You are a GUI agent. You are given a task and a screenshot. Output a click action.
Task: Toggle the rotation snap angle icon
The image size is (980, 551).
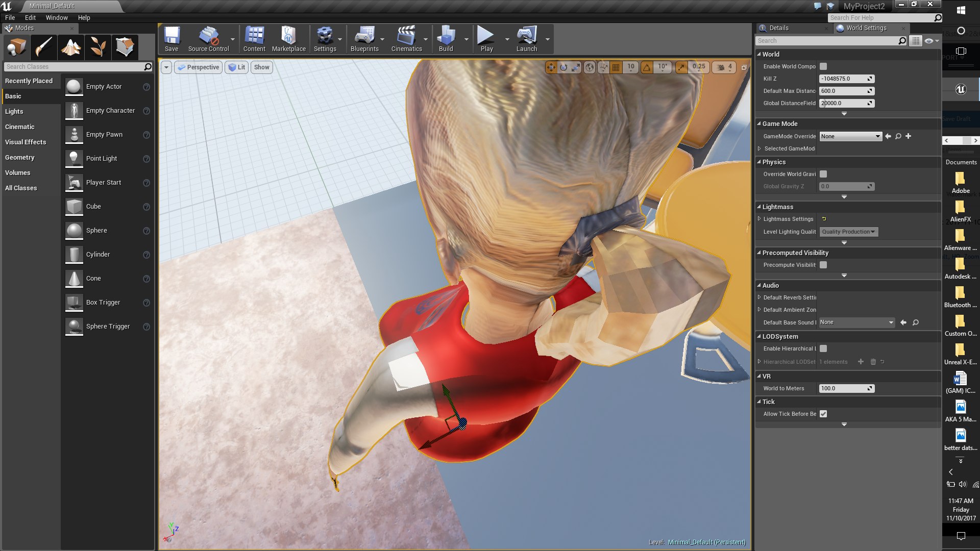click(647, 67)
